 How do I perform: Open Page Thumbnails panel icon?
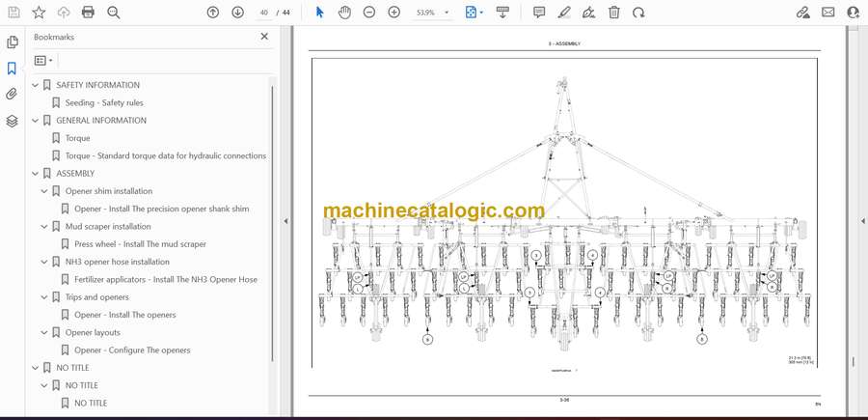point(13,42)
